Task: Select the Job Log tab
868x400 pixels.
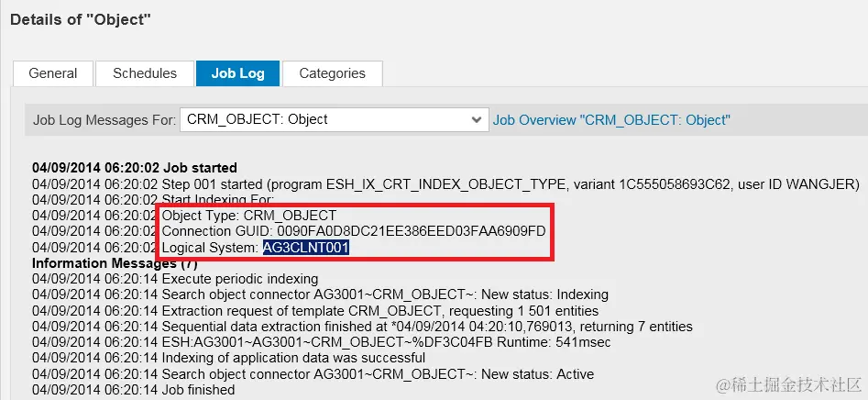Action: 237,73
